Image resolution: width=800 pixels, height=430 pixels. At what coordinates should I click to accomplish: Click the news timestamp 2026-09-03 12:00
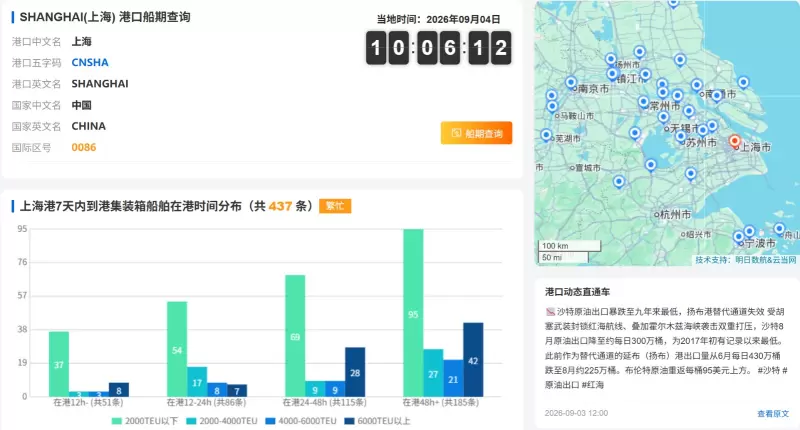coord(576,413)
